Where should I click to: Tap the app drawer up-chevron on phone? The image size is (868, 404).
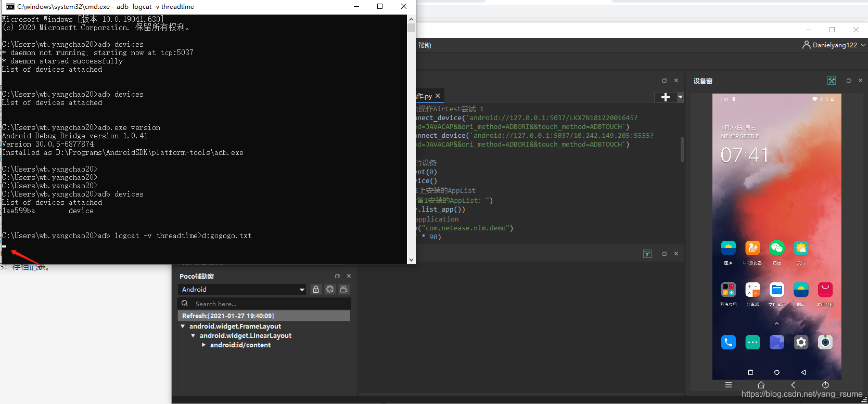coord(777,323)
